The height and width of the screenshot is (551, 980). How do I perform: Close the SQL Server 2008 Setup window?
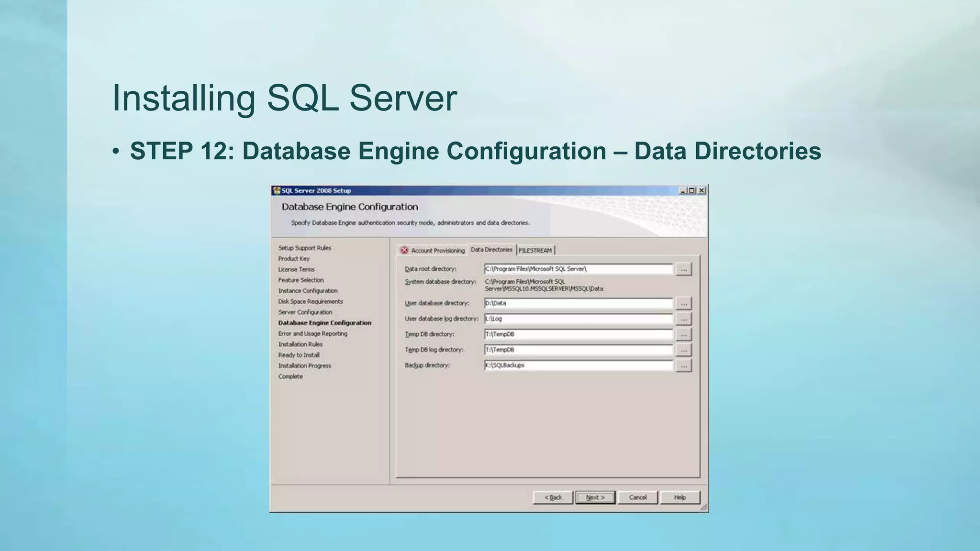[702, 190]
